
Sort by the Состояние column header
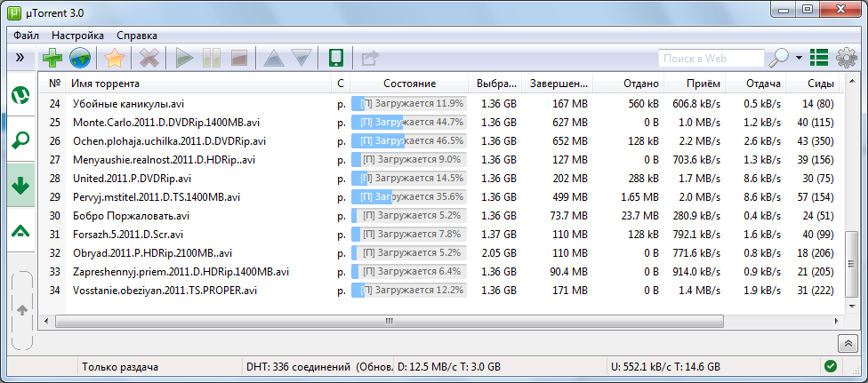409,84
